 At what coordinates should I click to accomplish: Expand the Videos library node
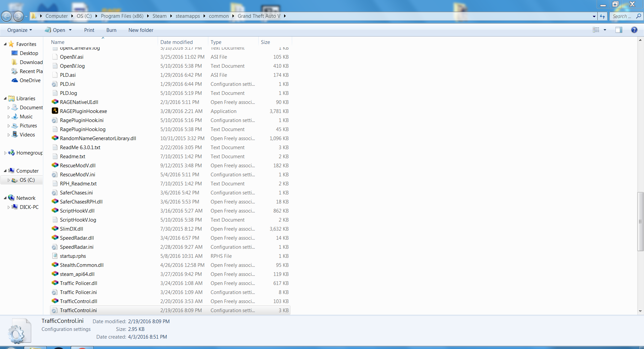click(9, 135)
